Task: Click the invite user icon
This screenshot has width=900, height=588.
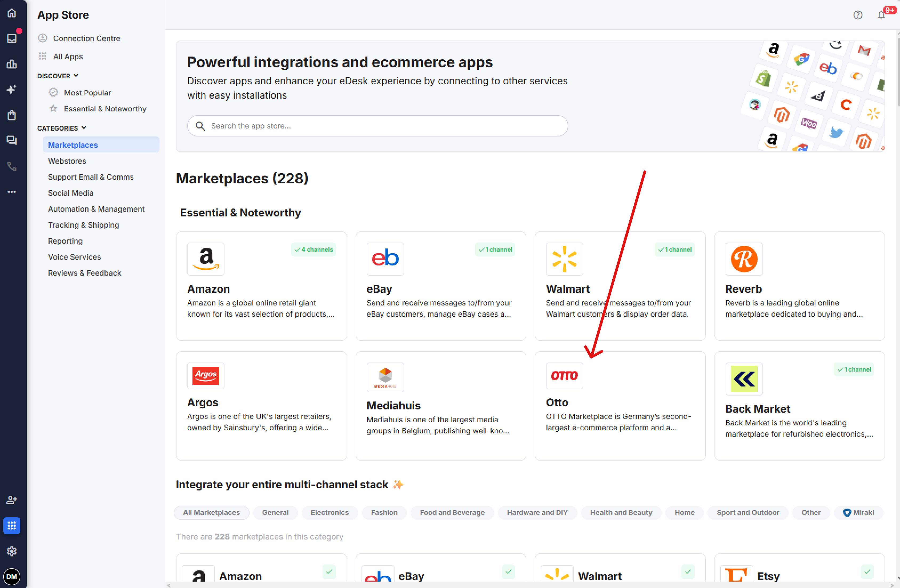Action: [12, 500]
